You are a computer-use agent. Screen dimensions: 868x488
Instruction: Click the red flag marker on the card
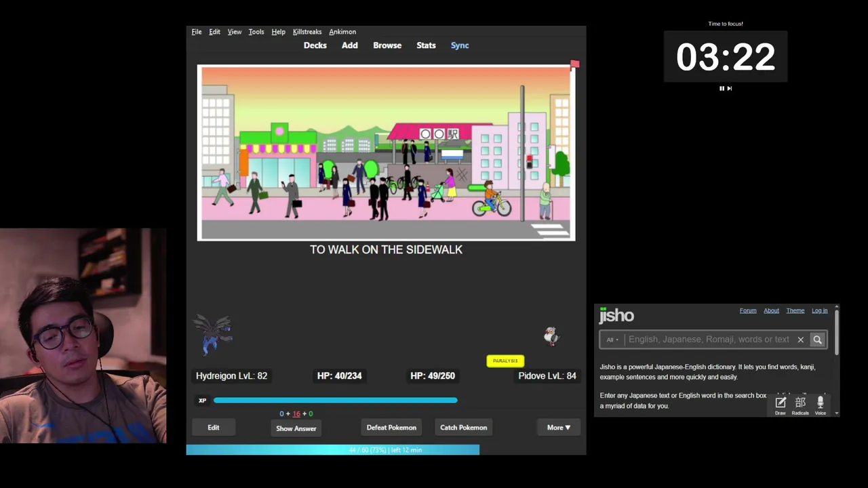tap(574, 64)
